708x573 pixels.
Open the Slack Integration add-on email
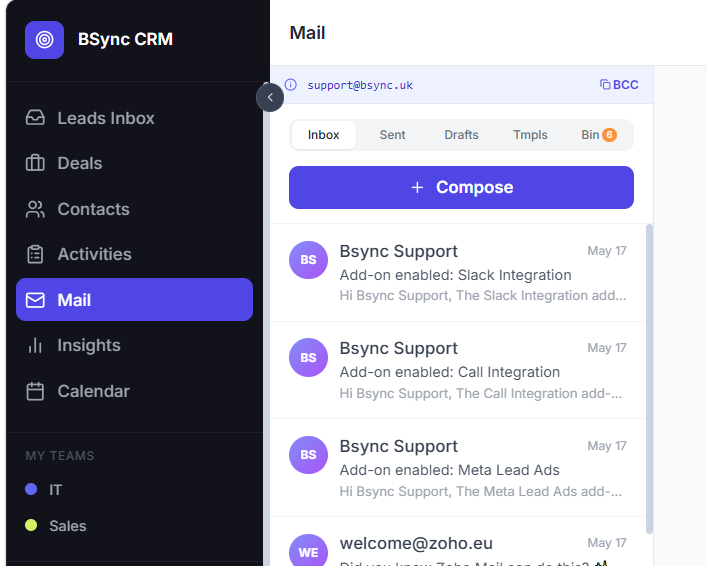(x=458, y=273)
